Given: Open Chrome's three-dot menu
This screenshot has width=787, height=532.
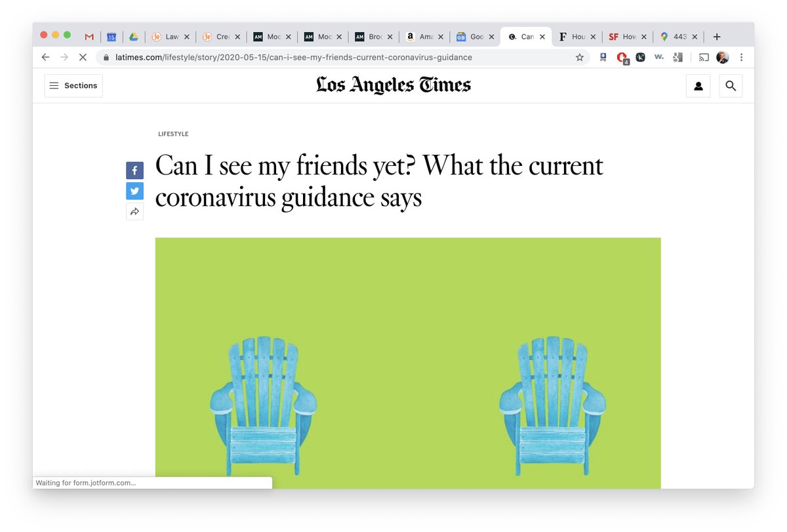Looking at the screenshot, I should (742, 57).
